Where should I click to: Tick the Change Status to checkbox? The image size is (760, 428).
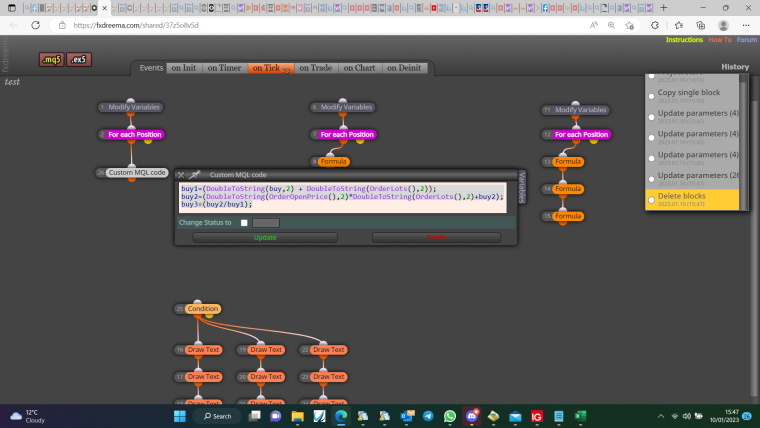point(244,223)
